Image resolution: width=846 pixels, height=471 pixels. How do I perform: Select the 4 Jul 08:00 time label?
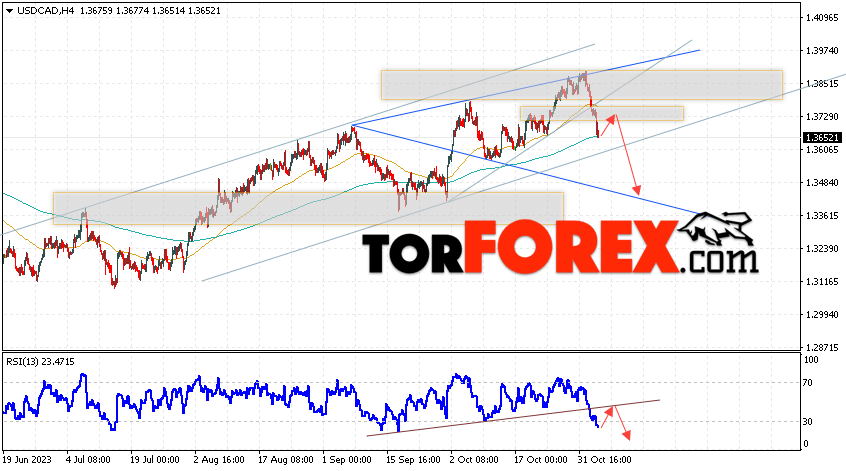88,460
